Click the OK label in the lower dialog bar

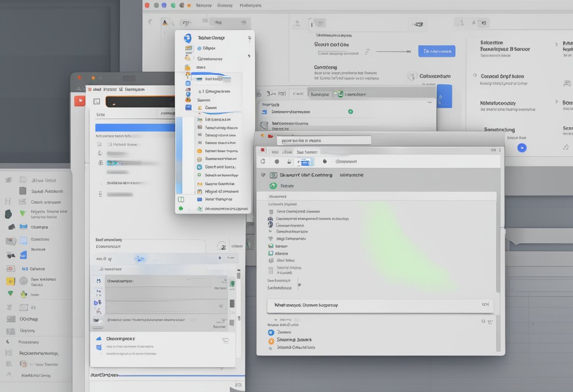485,304
